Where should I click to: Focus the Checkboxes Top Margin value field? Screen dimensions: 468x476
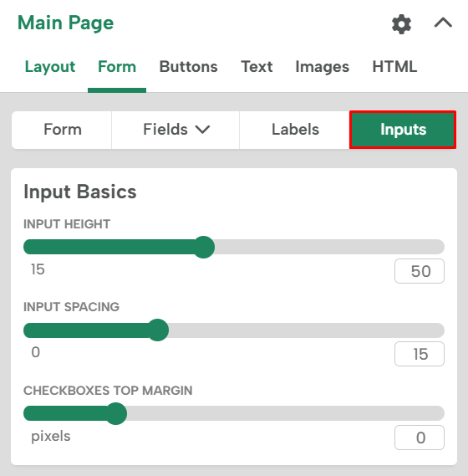click(x=420, y=438)
